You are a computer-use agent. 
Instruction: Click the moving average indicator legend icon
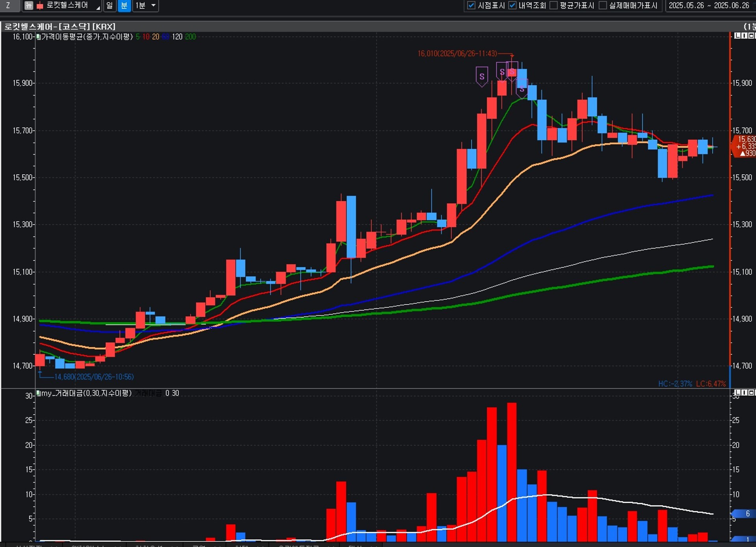(x=39, y=37)
